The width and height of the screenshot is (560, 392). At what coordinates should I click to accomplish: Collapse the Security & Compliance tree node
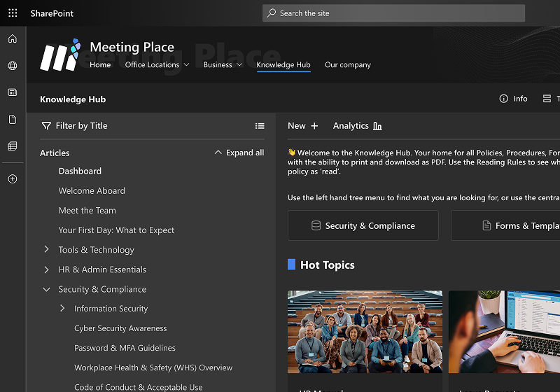[46, 289]
